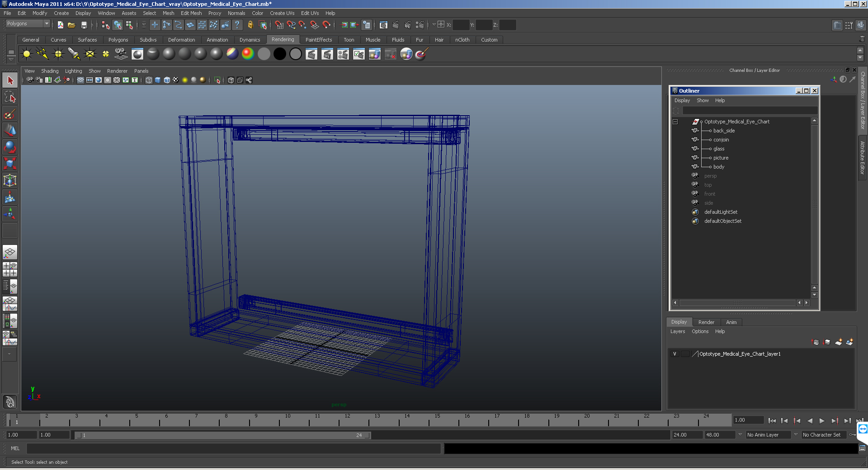Switch to the Polygons shelf tab
The image size is (868, 470).
118,40
